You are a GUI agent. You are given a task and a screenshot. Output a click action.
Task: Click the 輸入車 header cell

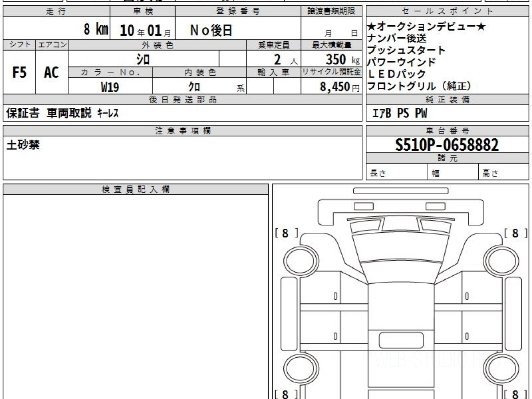[274, 72]
